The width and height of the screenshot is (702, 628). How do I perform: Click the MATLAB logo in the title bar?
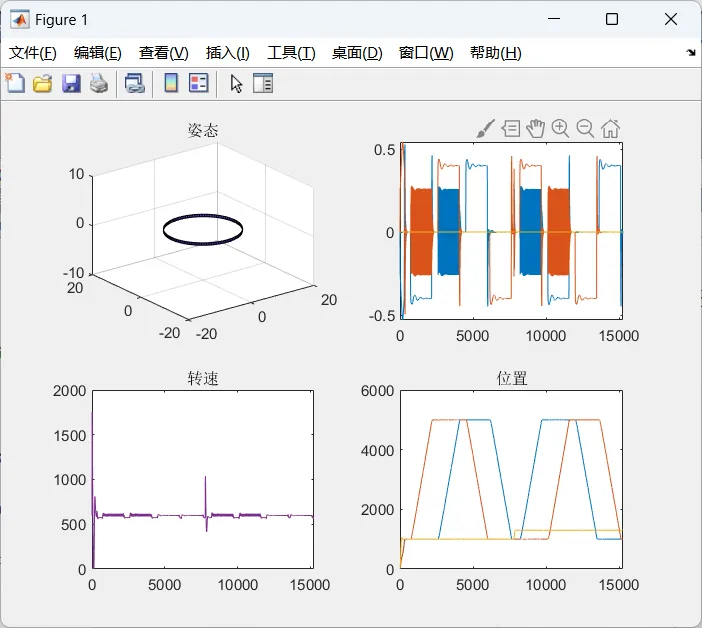20,20
